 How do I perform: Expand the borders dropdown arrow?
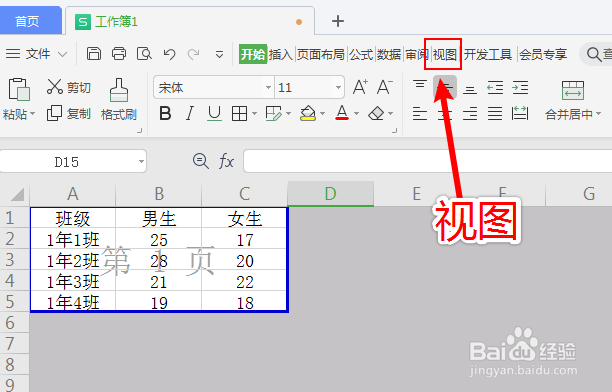coord(254,114)
